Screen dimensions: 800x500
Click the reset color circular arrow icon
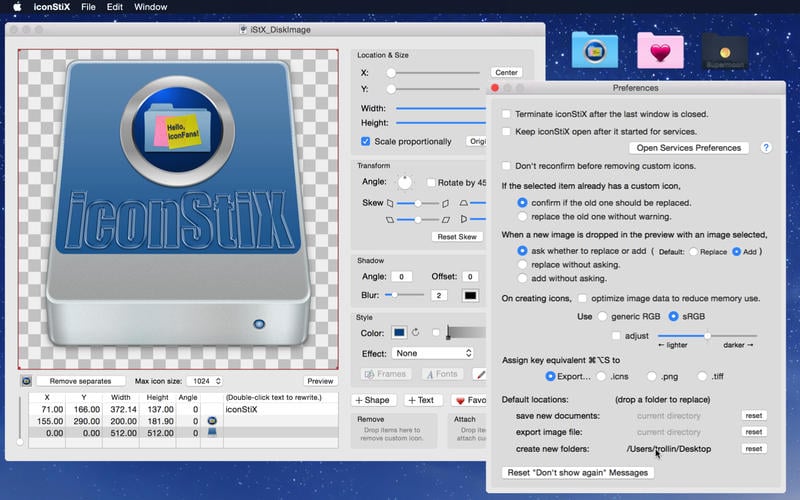click(416, 333)
